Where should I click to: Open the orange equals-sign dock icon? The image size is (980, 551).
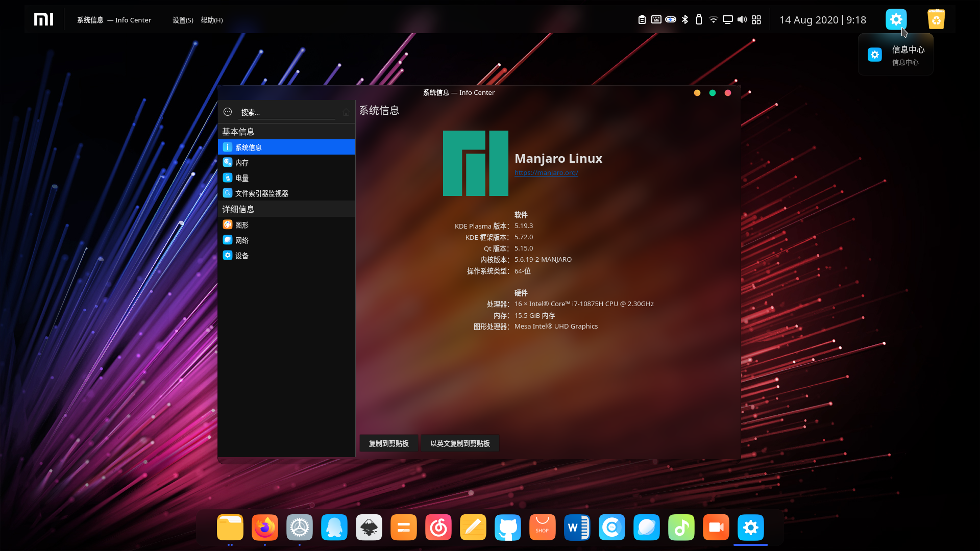click(404, 527)
